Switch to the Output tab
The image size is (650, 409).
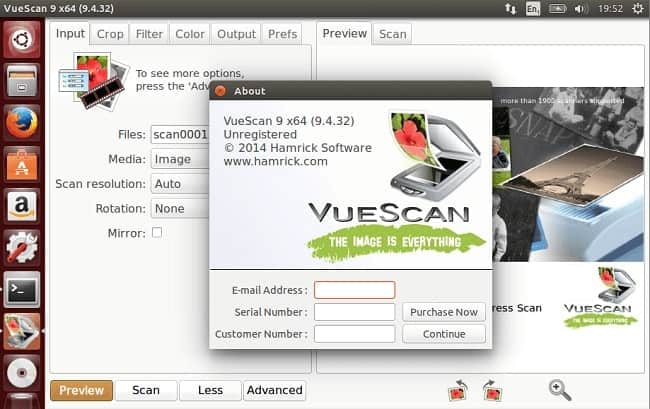point(236,34)
